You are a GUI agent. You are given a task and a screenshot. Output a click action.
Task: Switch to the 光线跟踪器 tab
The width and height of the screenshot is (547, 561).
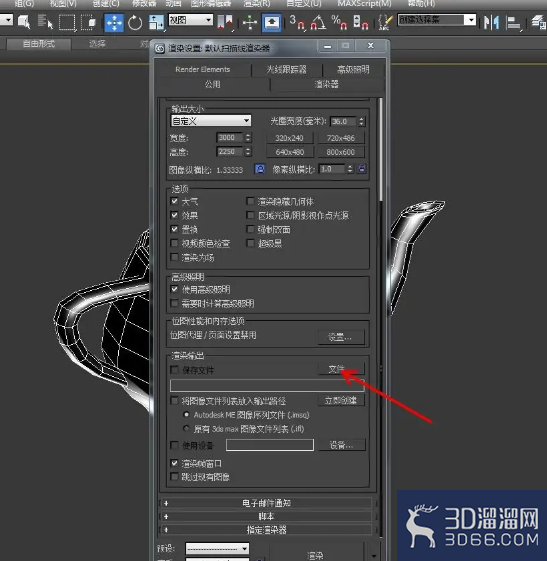tap(287, 69)
